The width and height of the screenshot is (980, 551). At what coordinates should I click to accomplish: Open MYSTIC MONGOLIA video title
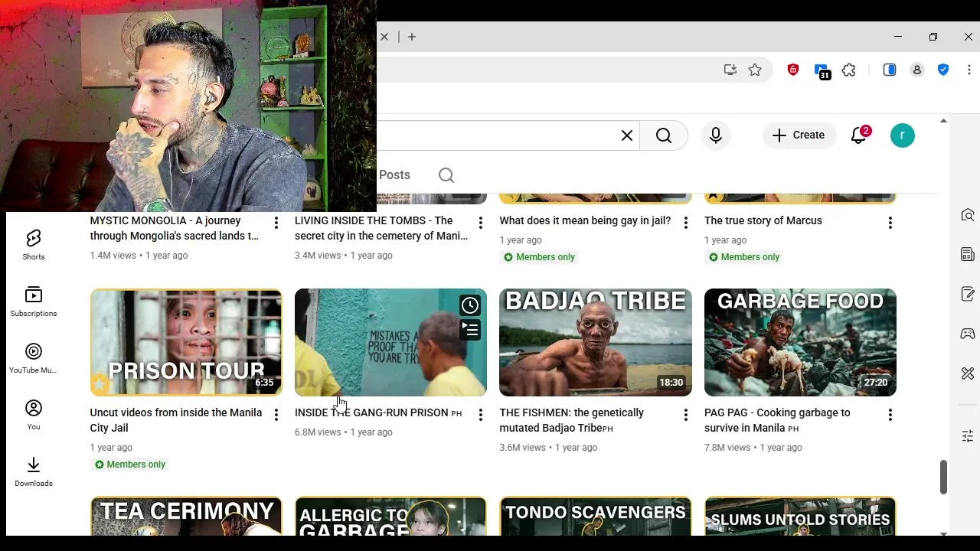(x=175, y=228)
